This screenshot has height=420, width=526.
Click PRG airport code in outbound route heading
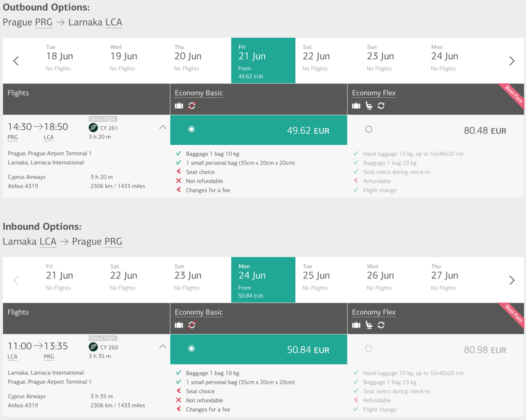(x=43, y=22)
